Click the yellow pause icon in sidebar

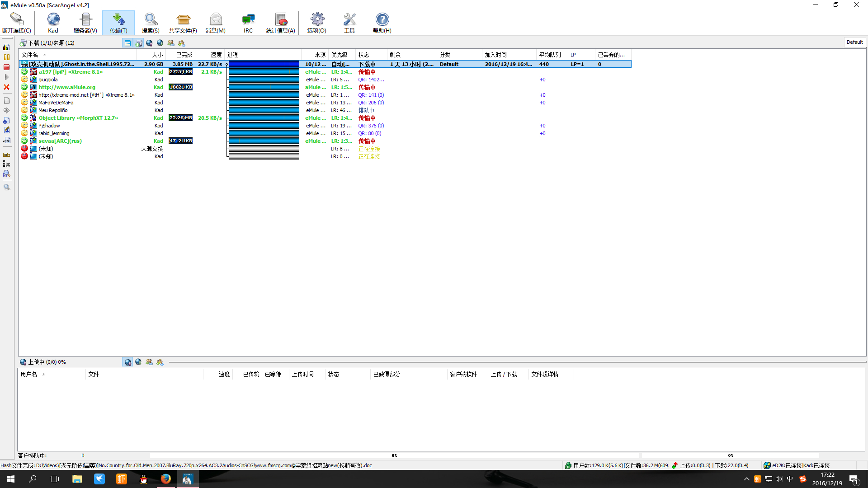click(x=6, y=57)
